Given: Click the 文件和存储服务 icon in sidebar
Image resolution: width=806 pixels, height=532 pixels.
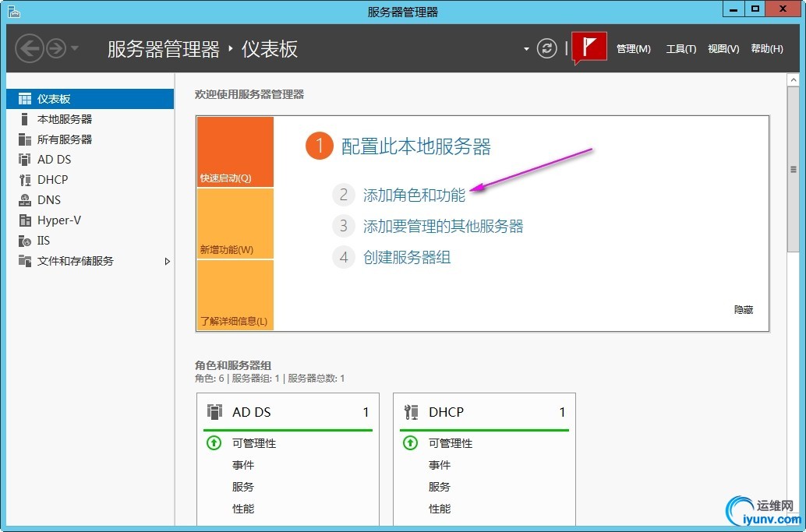Looking at the screenshot, I should pos(25,260).
